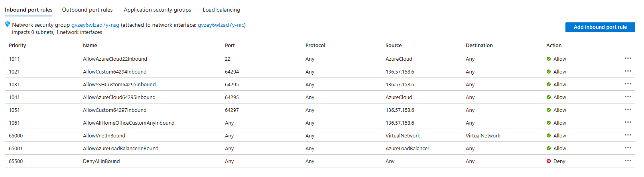The height and width of the screenshot is (177, 644).
Task: Click the ellipsis on AllowAzureLoadBalancerInBound row
Action: tap(628, 148)
